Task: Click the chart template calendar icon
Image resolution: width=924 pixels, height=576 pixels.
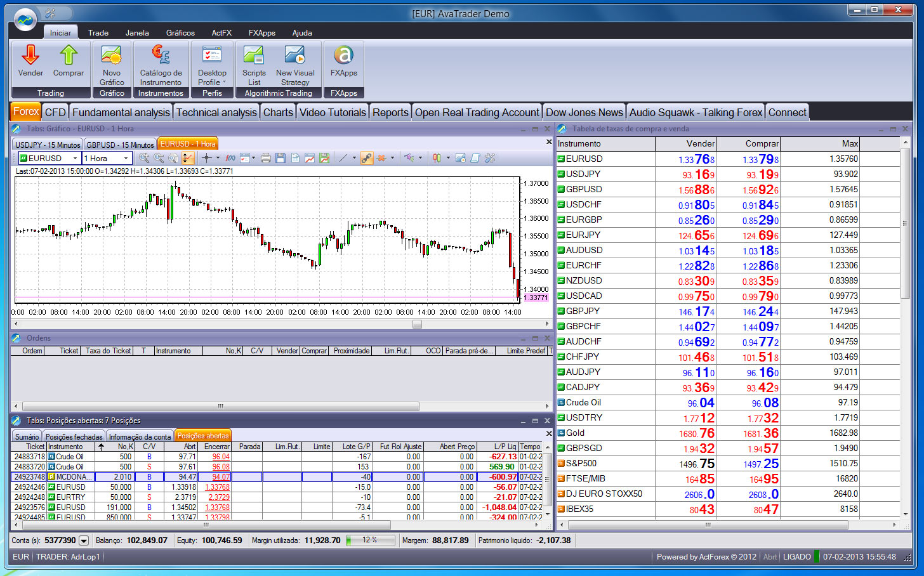Action: tap(246, 158)
